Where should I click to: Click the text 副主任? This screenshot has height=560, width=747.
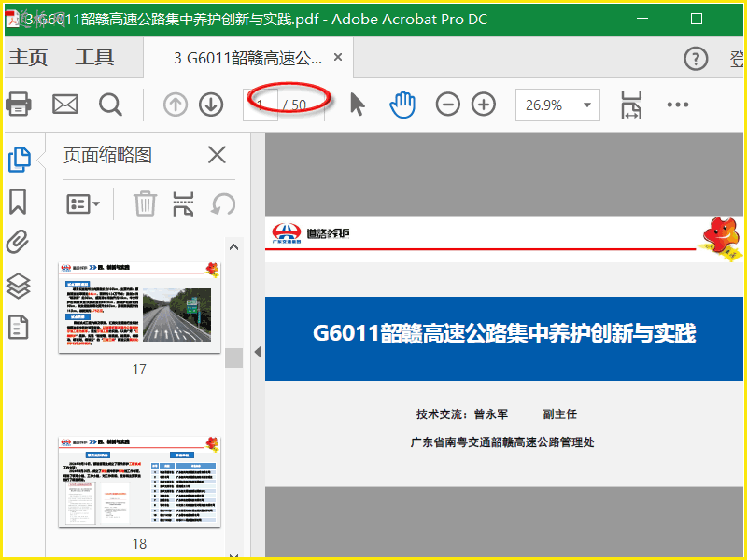pos(559,413)
